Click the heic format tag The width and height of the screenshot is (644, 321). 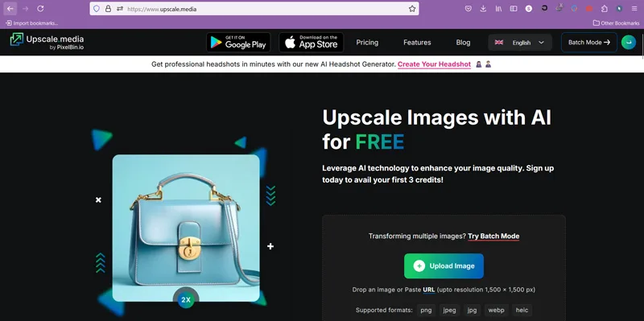pos(522,310)
